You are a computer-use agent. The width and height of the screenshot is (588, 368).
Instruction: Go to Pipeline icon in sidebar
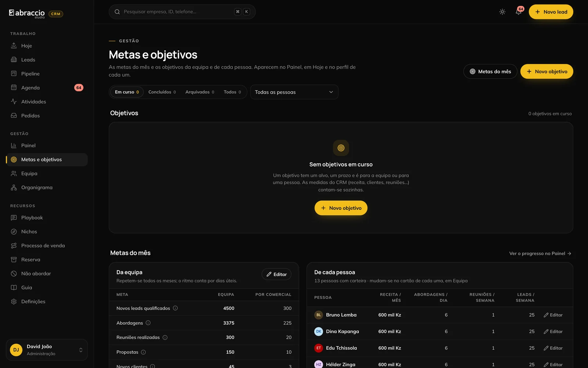[x=14, y=74]
